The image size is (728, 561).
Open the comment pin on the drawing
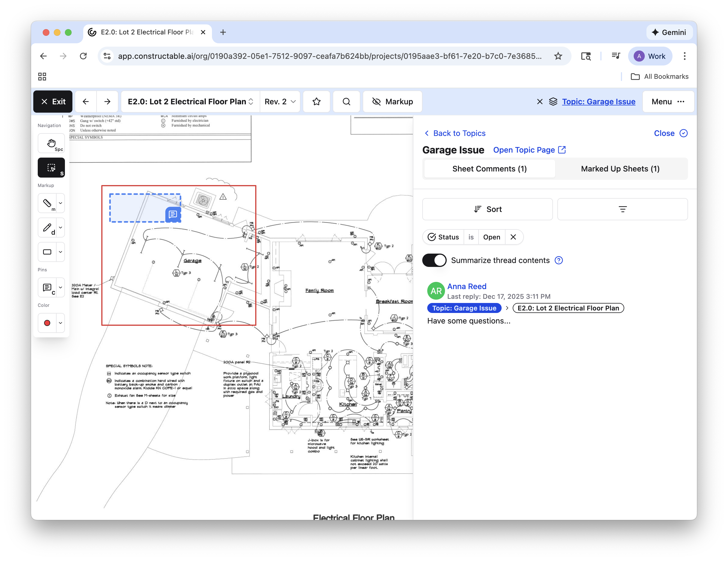pos(173,214)
